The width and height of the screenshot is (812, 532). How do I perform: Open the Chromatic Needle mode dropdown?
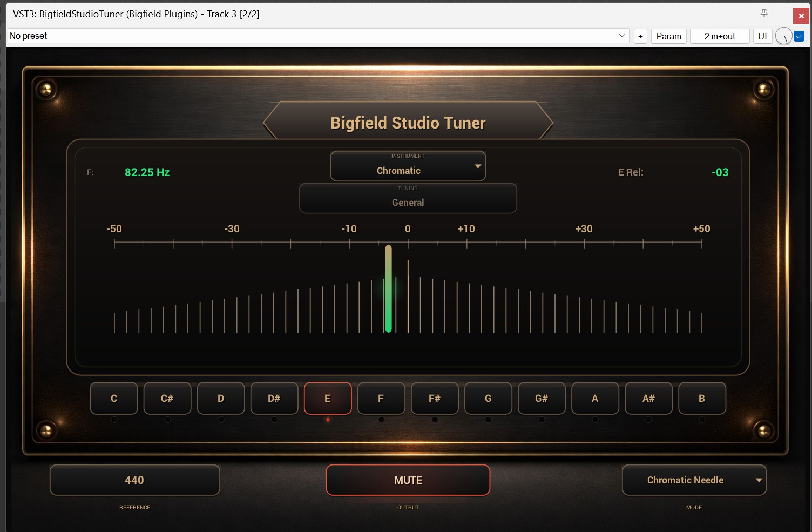point(694,480)
